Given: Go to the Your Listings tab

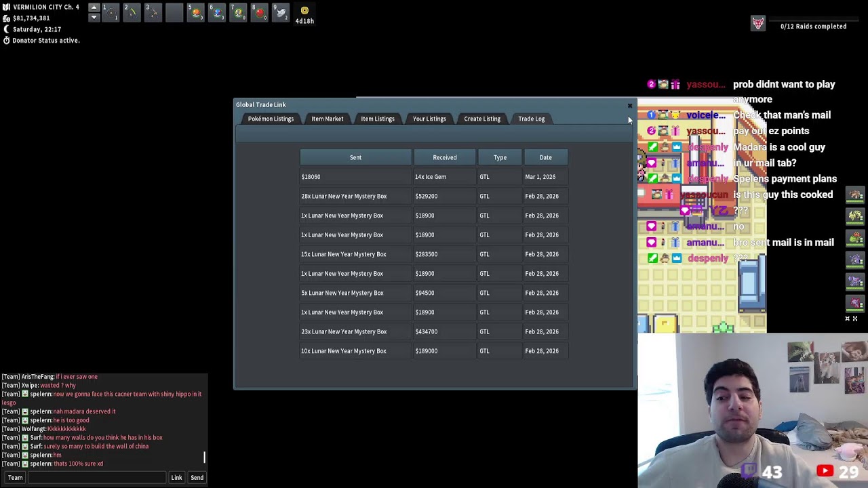Looking at the screenshot, I should pyautogui.click(x=429, y=119).
